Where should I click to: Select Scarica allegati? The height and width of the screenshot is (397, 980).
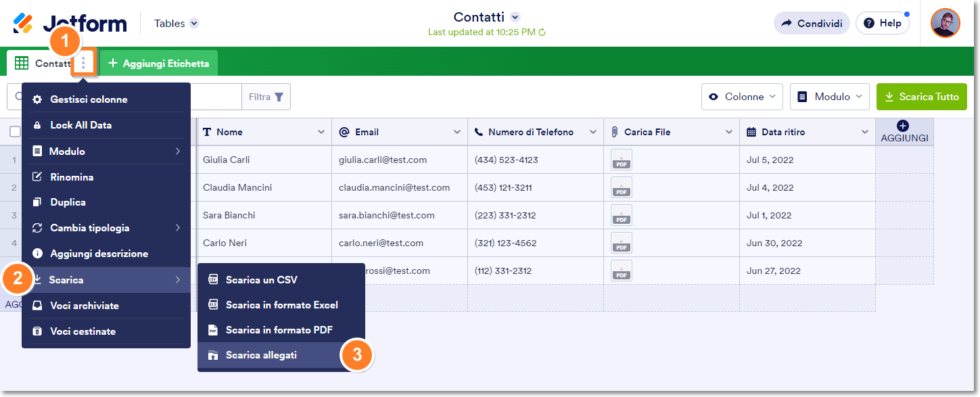coord(281,355)
